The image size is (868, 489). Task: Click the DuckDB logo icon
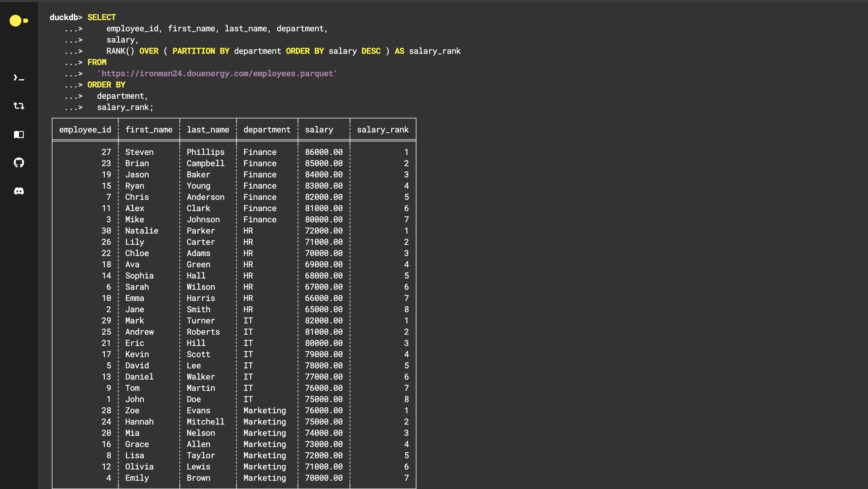(19, 21)
